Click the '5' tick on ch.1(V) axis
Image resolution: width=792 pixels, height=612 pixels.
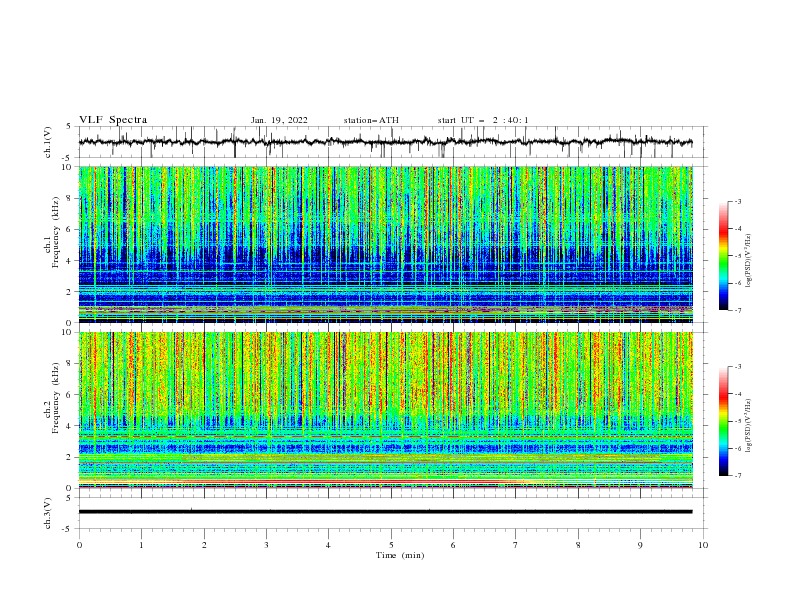pyautogui.click(x=69, y=127)
